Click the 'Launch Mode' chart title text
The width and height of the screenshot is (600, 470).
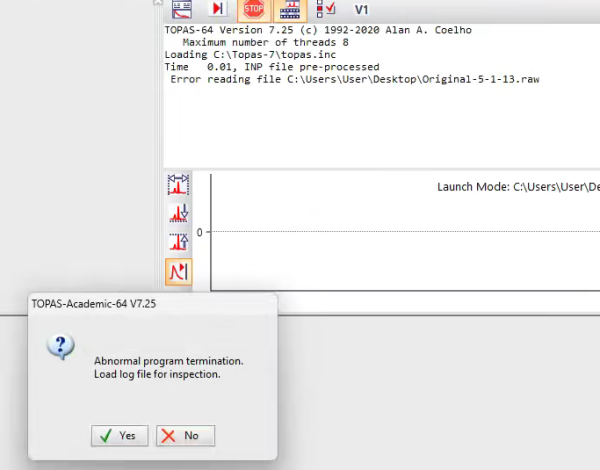tap(518, 187)
